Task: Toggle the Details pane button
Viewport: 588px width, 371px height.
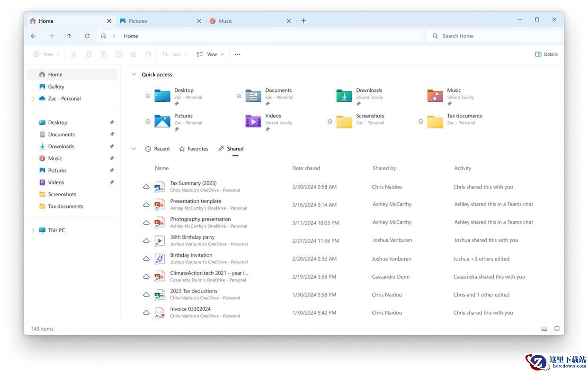Action: click(x=546, y=54)
